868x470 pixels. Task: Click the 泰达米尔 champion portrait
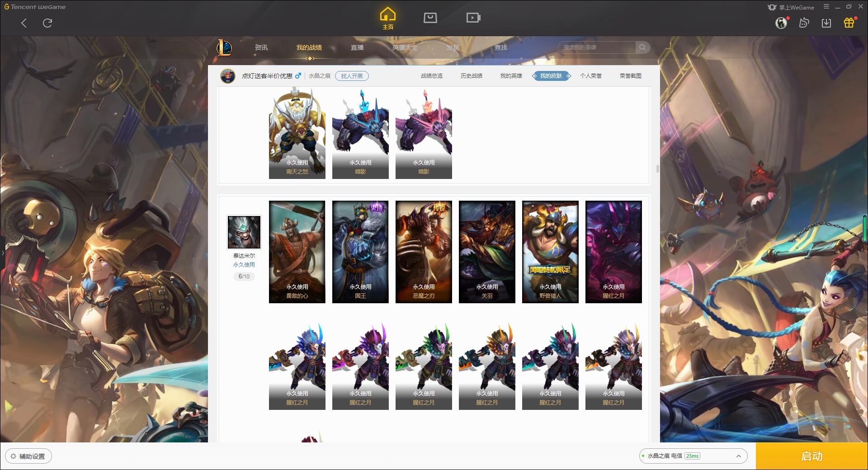coord(244,232)
